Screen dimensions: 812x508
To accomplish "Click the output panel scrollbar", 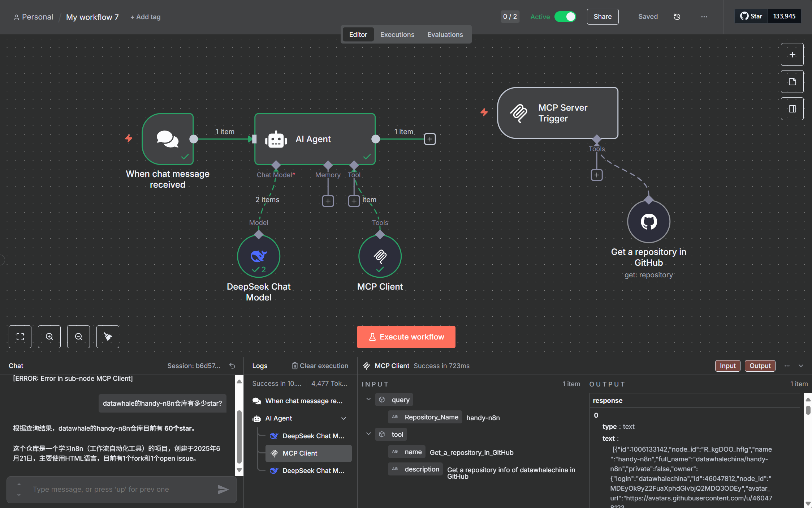I will (808, 410).
